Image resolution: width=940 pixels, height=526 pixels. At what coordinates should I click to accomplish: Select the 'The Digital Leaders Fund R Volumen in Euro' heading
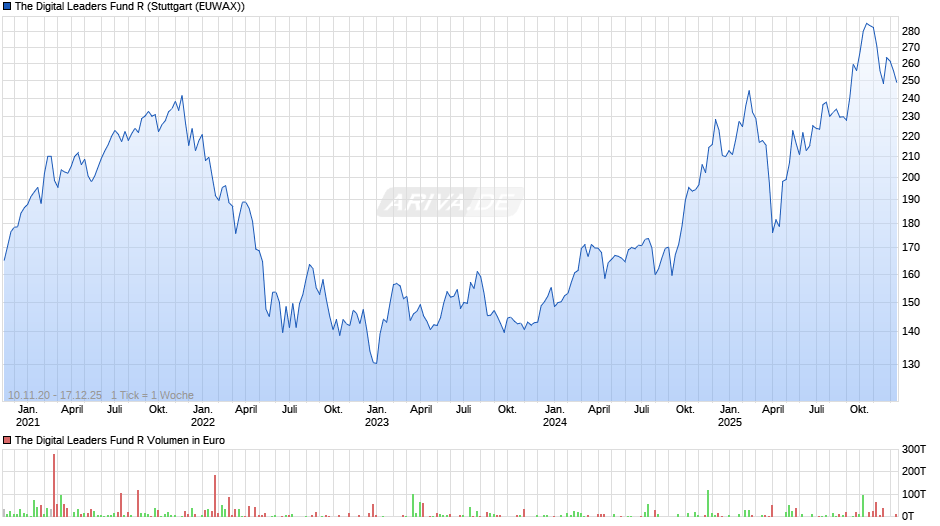coord(120,440)
